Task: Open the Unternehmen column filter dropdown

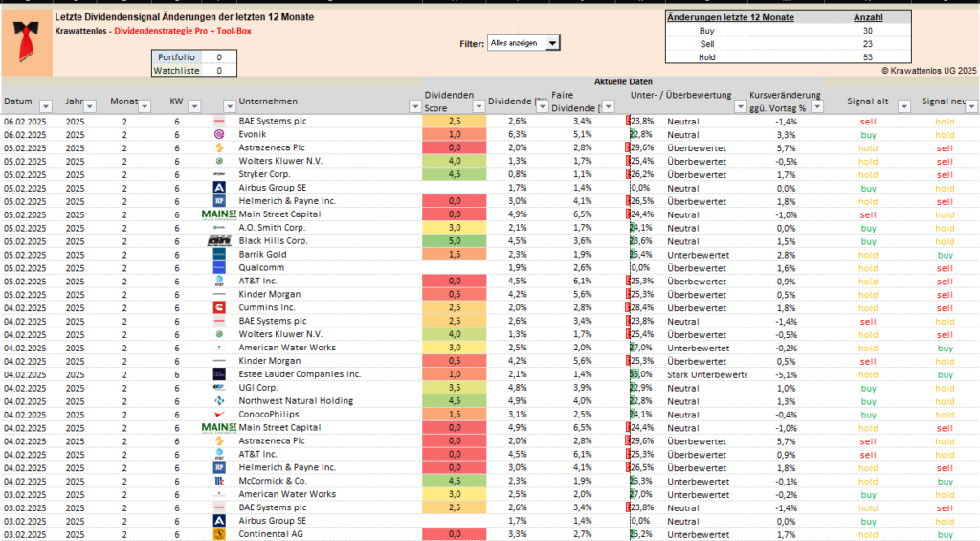Action: click(415, 106)
